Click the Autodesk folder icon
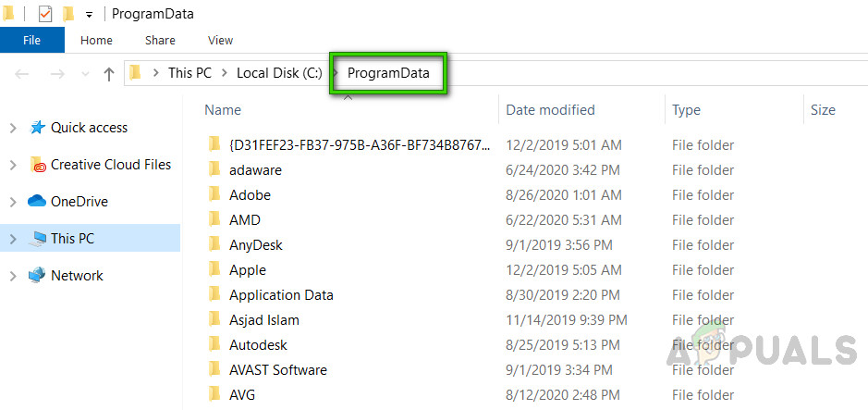 point(214,344)
